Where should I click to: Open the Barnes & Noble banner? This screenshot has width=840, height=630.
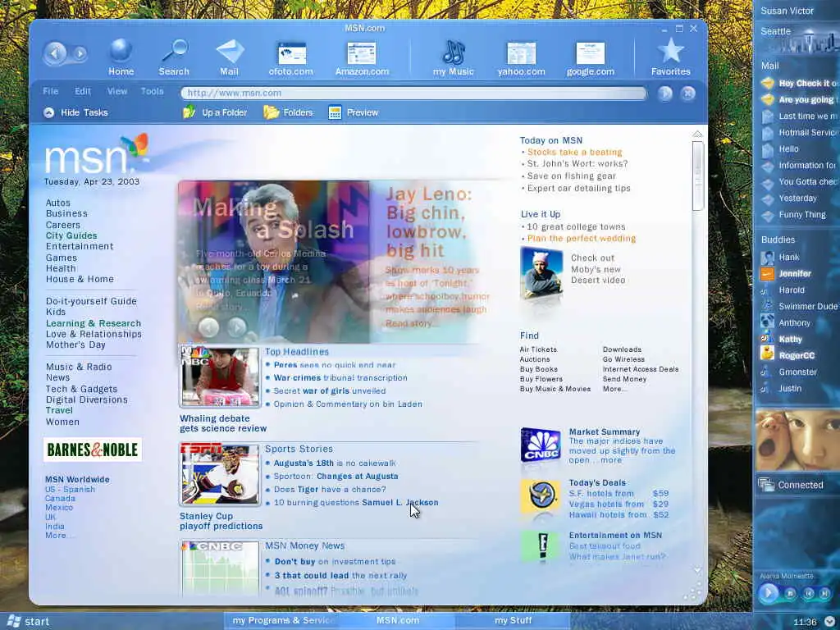[93, 450]
